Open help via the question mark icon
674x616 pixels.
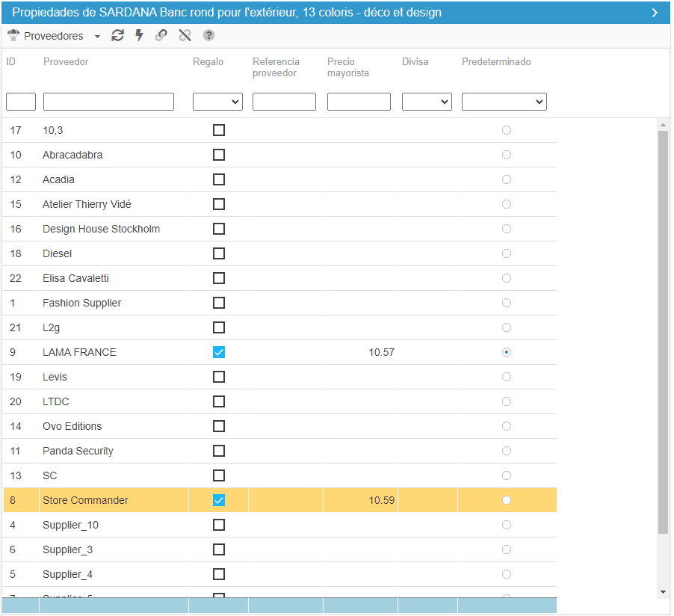pyautogui.click(x=209, y=35)
